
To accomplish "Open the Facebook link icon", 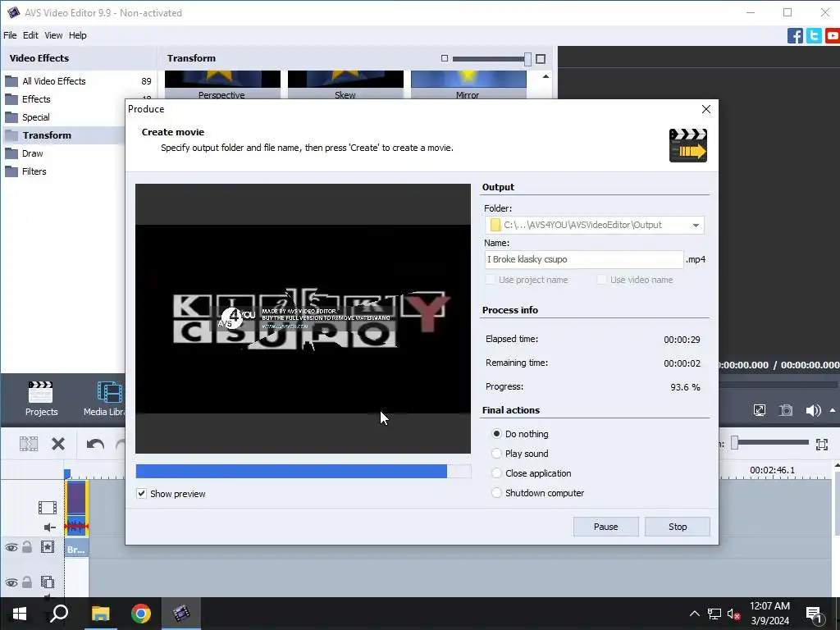I will [795, 36].
